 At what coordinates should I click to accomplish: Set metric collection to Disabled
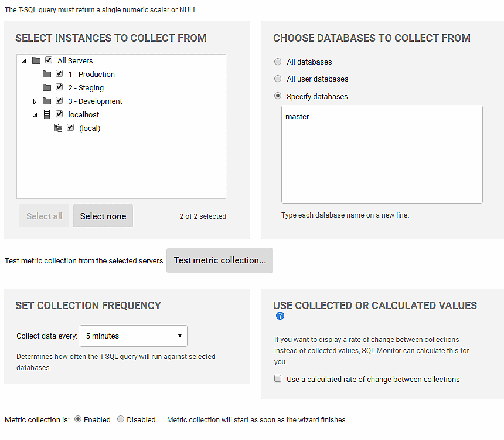(121, 419)
